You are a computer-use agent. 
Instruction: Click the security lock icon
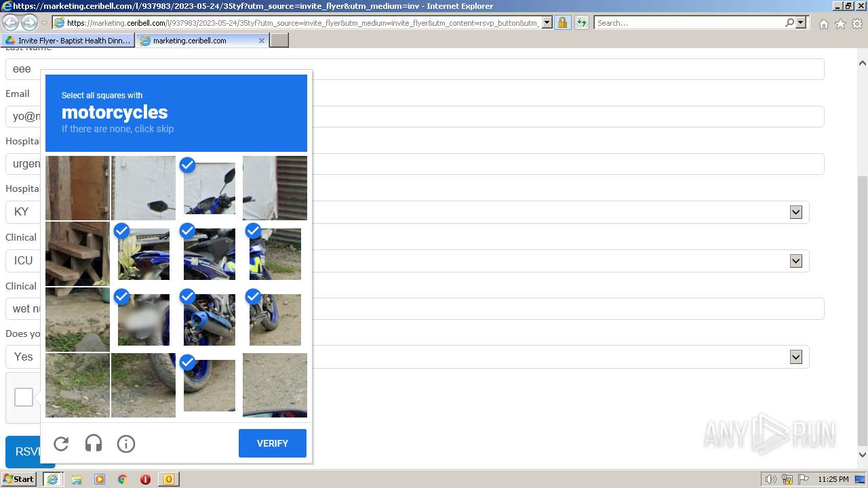(x=562, y=22)
